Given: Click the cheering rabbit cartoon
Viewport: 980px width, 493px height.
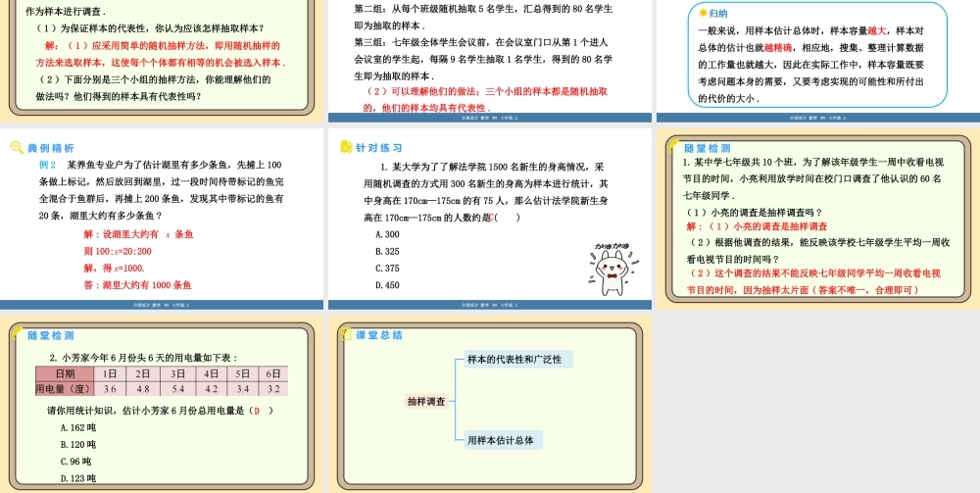Looking at the screenshot, I should pos(611,270).
